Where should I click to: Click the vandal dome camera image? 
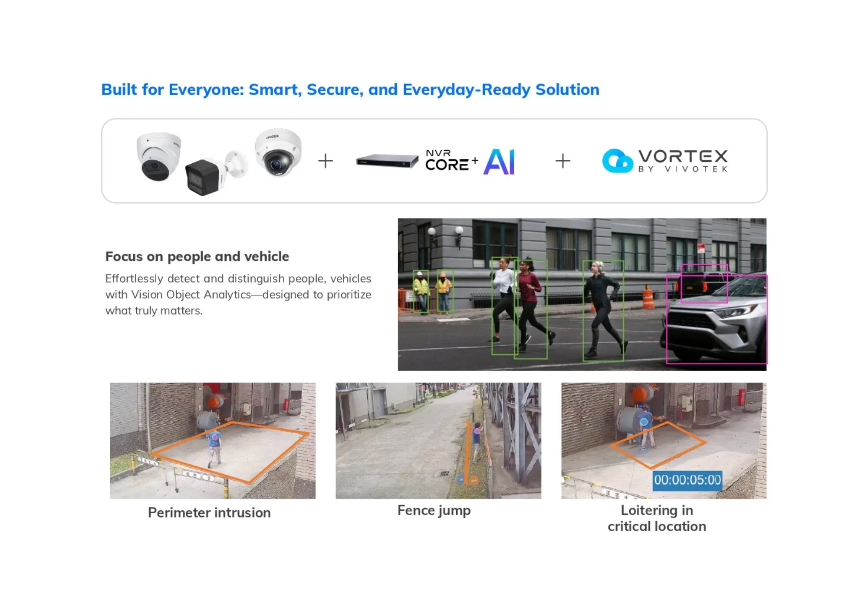pos(278,152)
